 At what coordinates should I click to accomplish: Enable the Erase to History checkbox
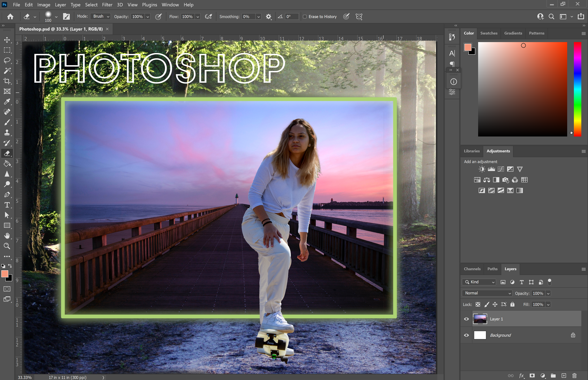point(305,17)
